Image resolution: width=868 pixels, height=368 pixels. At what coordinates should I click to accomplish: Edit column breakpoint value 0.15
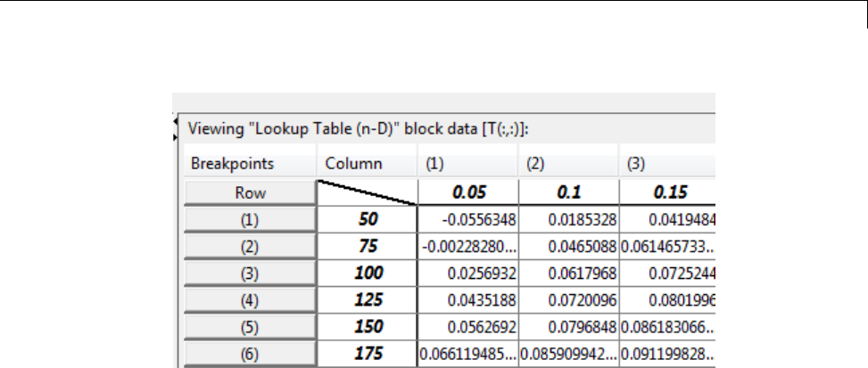(x=667, y=192)
